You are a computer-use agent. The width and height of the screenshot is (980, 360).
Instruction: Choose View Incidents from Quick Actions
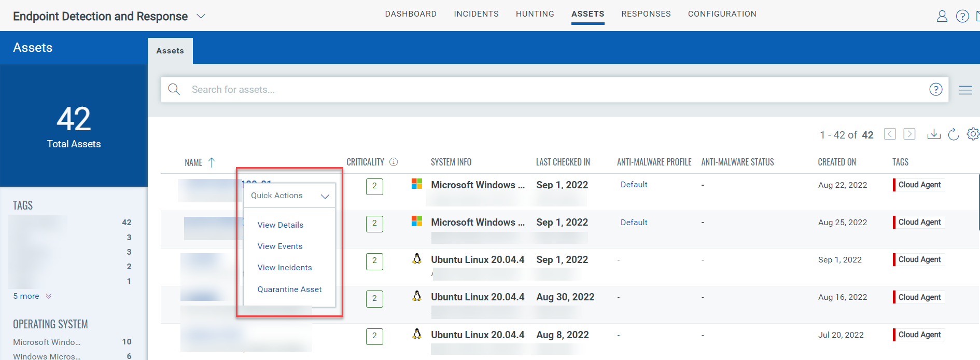[285, 267]
